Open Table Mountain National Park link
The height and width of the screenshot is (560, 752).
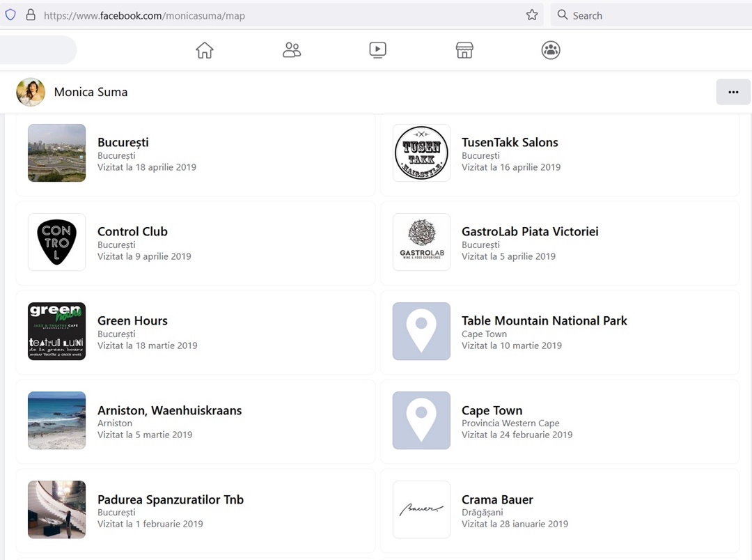click(x=544, y=321)
